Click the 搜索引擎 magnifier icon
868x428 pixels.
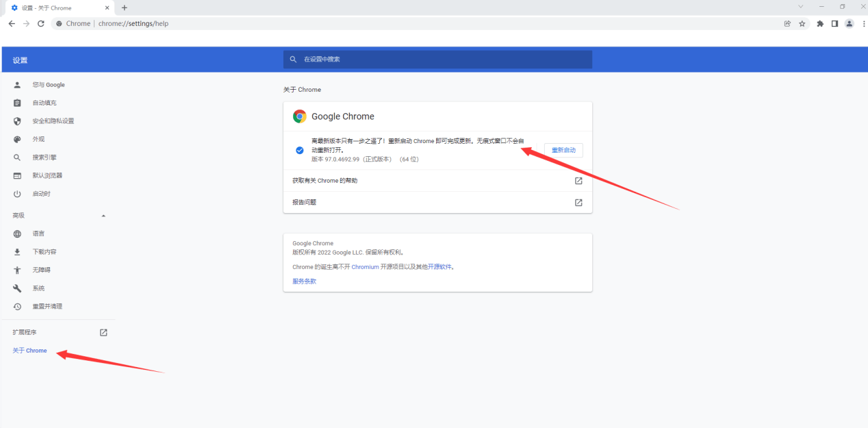coord(18,158)
